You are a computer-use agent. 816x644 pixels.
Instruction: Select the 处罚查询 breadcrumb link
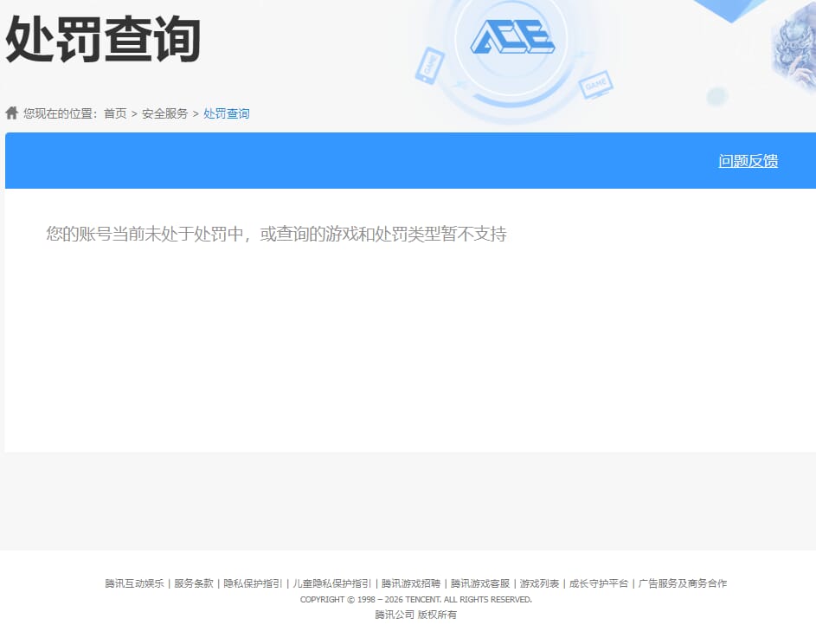click(x=227, y=113)
